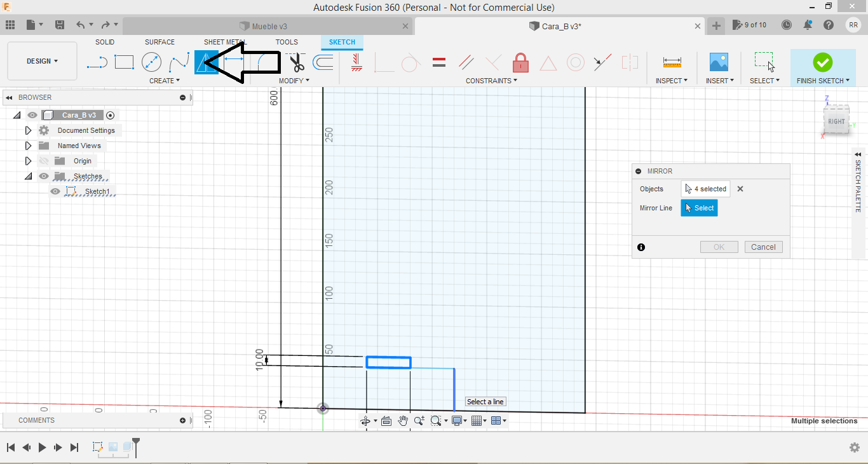Select the Line tool in Create

pos(97,62)
